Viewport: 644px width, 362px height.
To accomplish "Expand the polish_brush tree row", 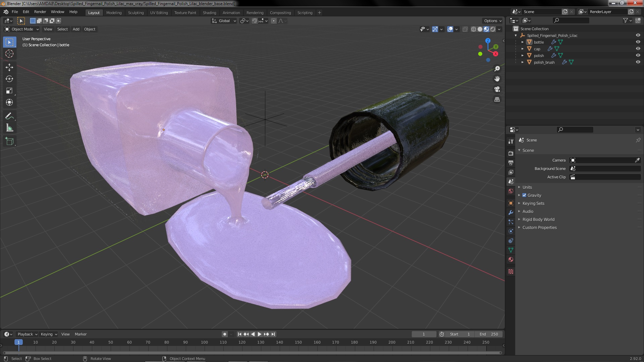I will click(x=522, y=62).
